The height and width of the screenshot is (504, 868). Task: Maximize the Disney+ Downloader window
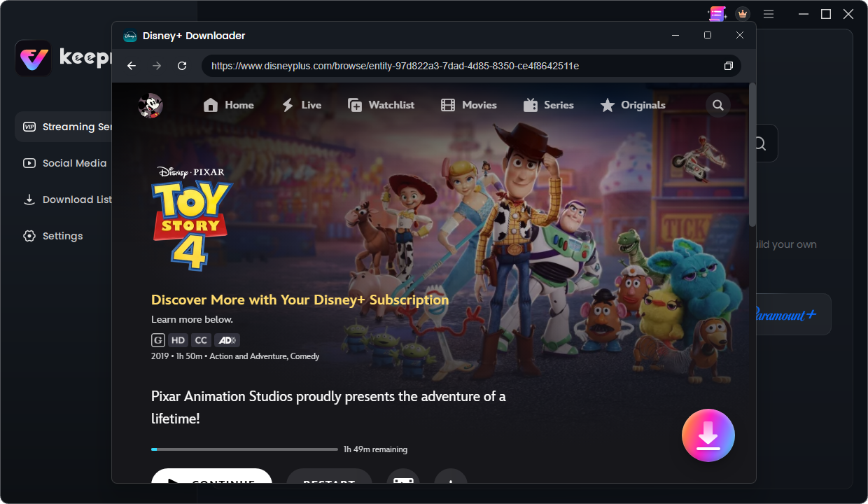pos(708,35)
